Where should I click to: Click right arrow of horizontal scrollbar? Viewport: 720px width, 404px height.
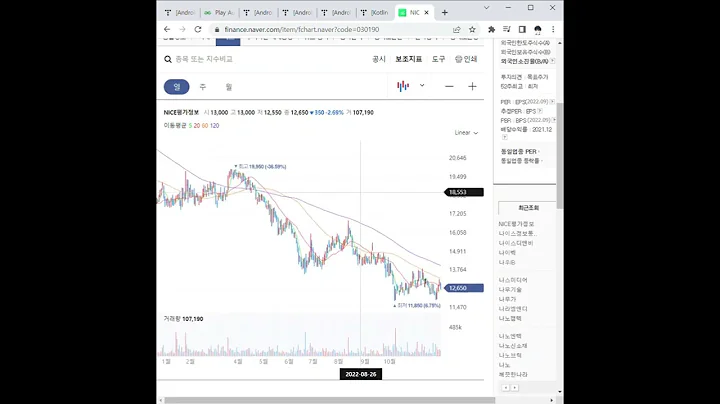tap(552, 400)
